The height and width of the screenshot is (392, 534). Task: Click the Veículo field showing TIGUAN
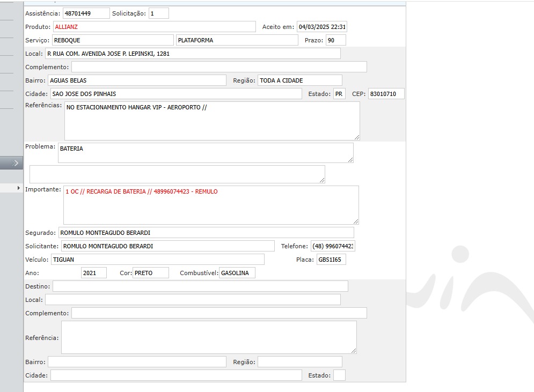click(157, 260)
